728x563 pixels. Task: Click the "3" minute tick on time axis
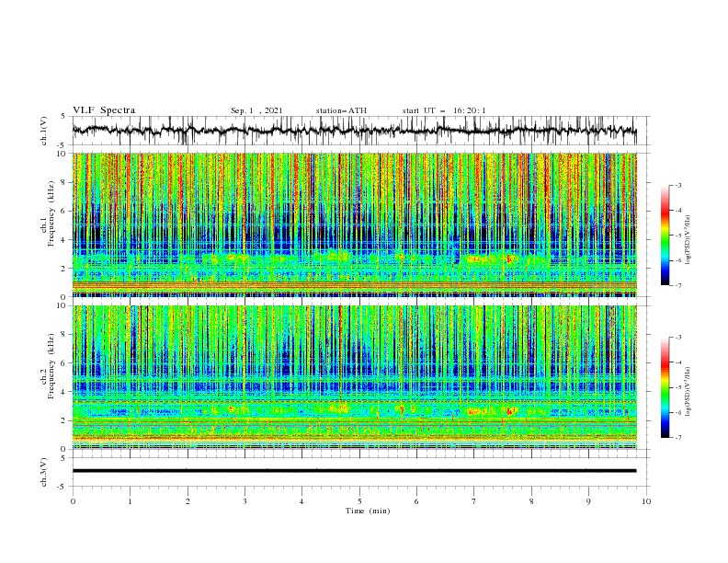coord(245,501)
